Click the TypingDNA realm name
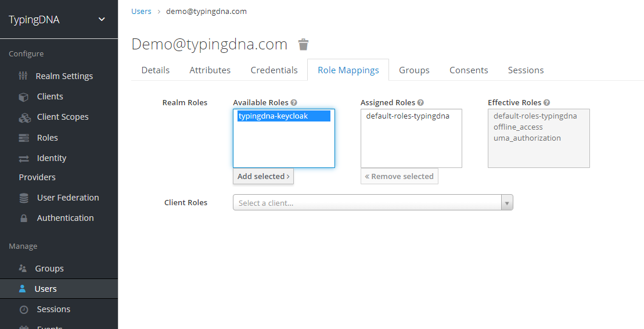The height and width of the screenshot is (329, 644). click(x=34, y=20)
